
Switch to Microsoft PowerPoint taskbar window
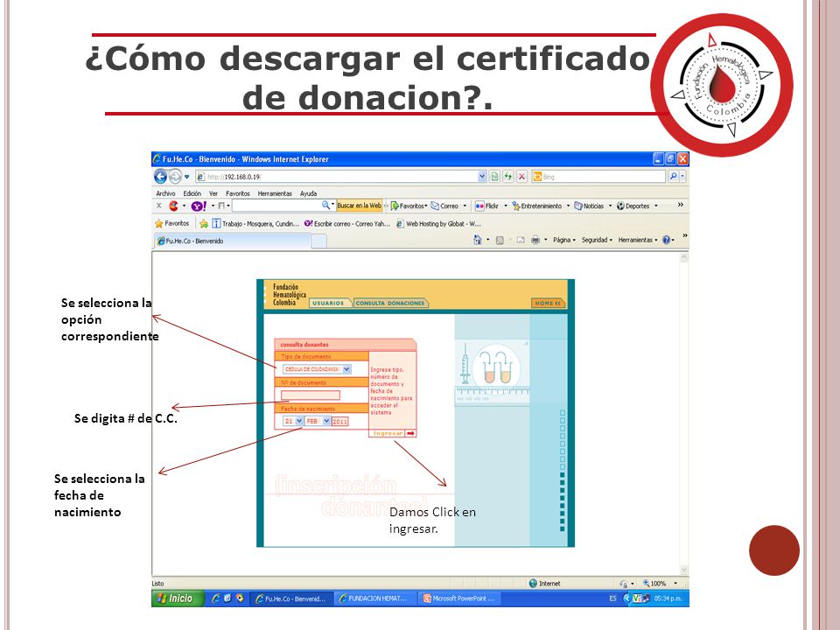tap(459, 598)
